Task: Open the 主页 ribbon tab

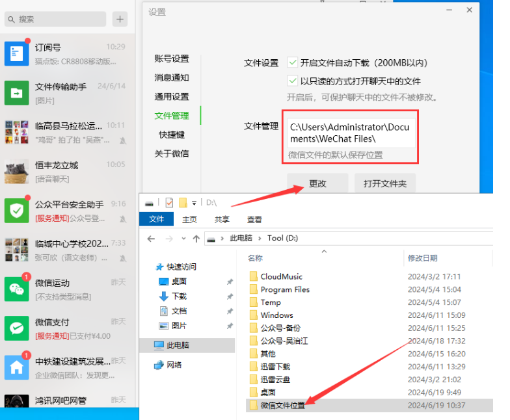Action: pos(190,220)
